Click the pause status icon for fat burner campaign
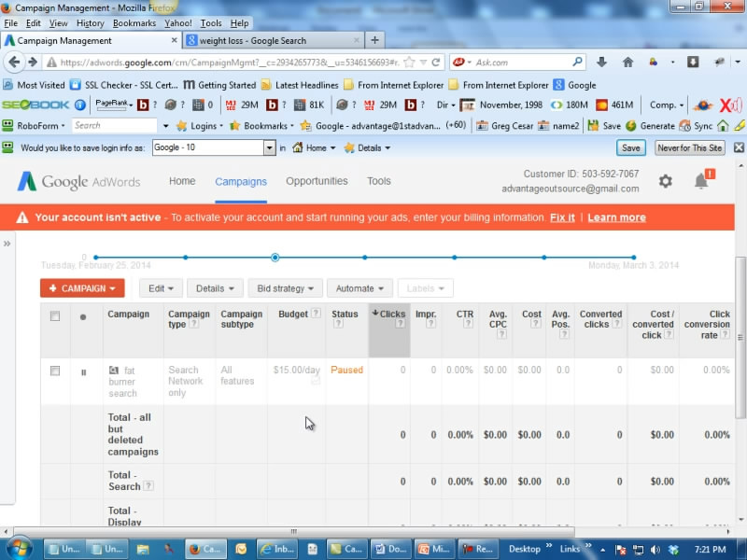 [x=83, y=371]
